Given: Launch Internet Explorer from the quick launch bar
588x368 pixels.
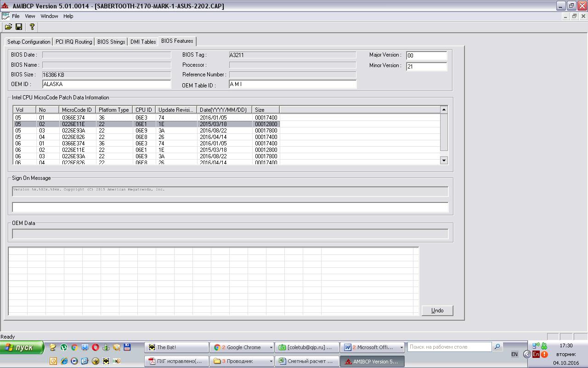Looking at the screenshot, I should pos(64,361).
